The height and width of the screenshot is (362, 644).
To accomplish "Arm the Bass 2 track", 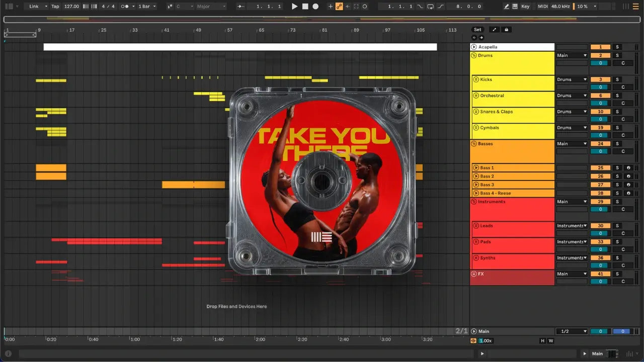I will [x=628, y=176].
